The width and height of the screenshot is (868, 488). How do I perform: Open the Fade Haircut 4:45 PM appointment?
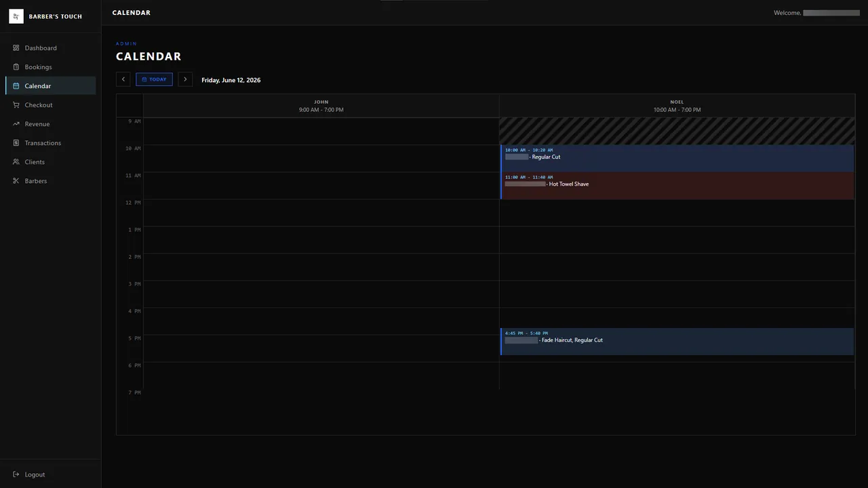click(677, 342)
